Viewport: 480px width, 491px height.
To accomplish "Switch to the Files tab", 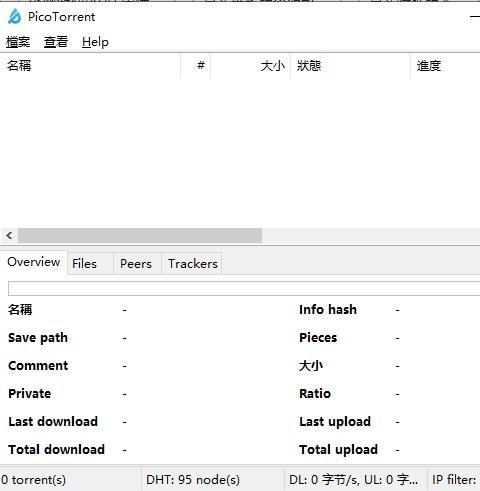I will (x=90, y=264).
